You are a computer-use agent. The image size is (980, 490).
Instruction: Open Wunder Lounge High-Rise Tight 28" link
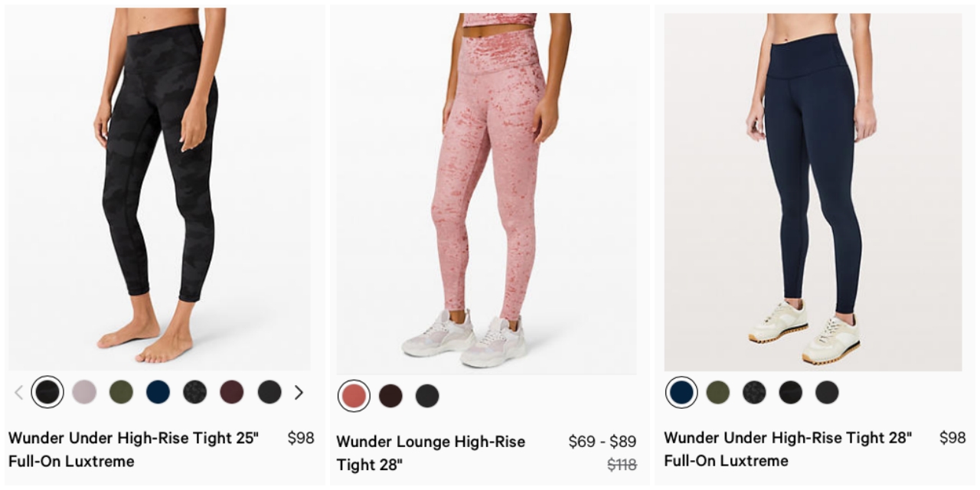pyautogui.click(x=431, y=453)
